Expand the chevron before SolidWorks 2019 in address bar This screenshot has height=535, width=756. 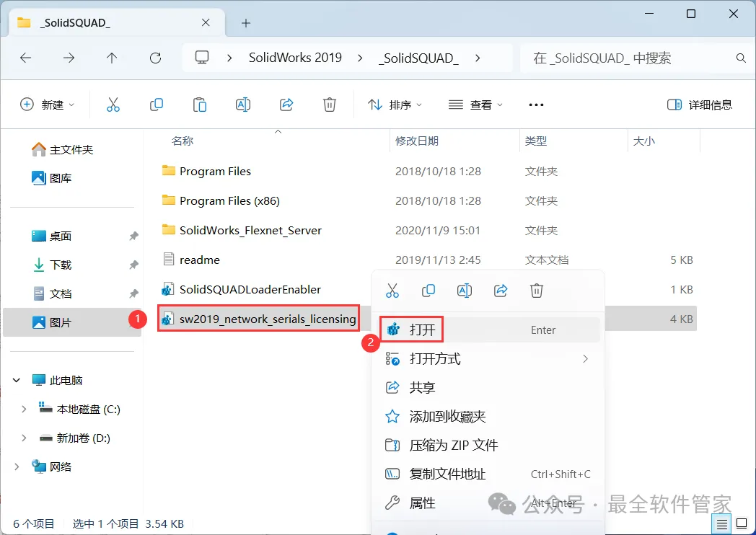[x=229, y=58]
